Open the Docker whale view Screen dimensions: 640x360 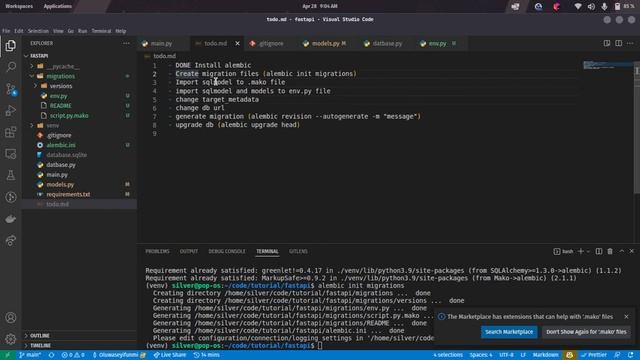point(11,219)
